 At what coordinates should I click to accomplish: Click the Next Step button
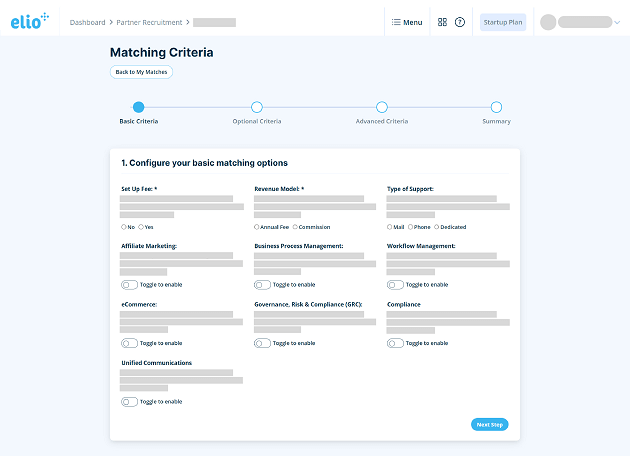pyautogui.click(x=489, y=425)
